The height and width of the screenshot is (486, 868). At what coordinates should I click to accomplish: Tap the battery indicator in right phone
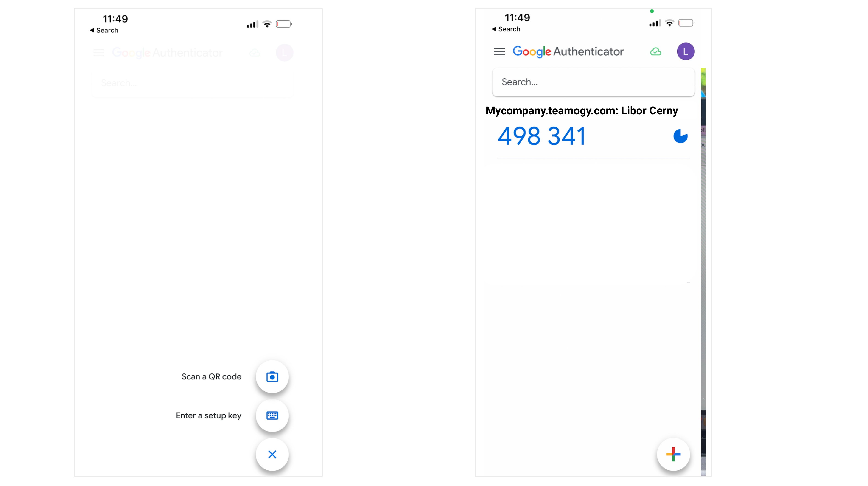click(686, 23)
